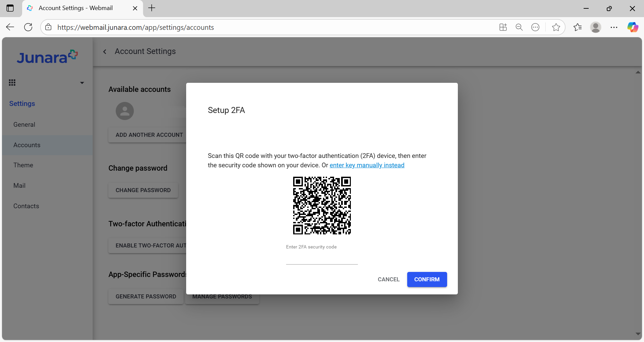Image resolution: width=644 pixels, height=342 pixels.
Task: Open the Favorites list icon
Action: (578, 27)
